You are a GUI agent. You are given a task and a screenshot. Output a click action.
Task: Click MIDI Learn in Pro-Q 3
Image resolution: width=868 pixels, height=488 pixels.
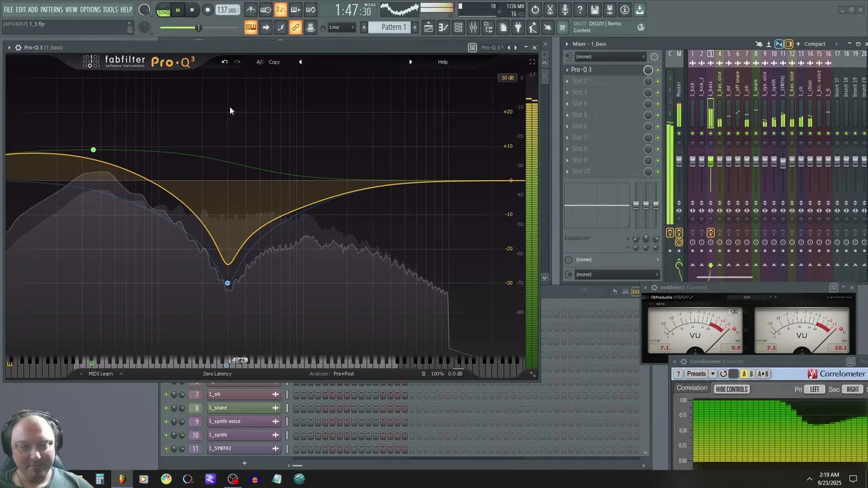pos(100,373)
